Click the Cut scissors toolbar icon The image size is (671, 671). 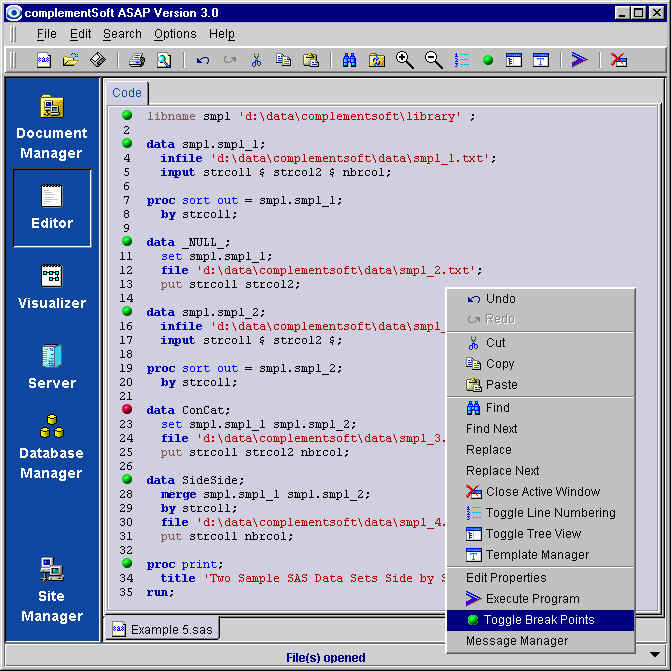(x=256, y=60)
